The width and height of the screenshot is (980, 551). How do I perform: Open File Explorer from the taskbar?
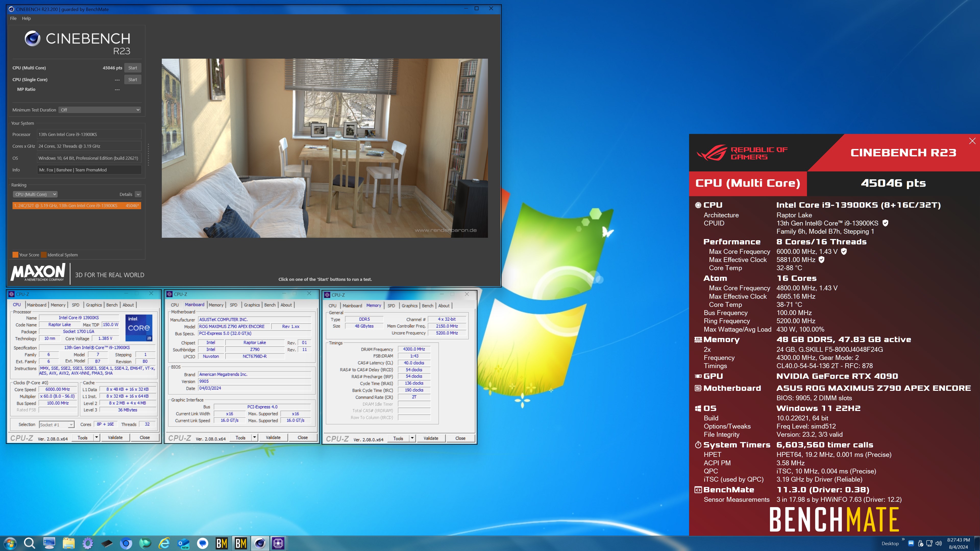68,543
